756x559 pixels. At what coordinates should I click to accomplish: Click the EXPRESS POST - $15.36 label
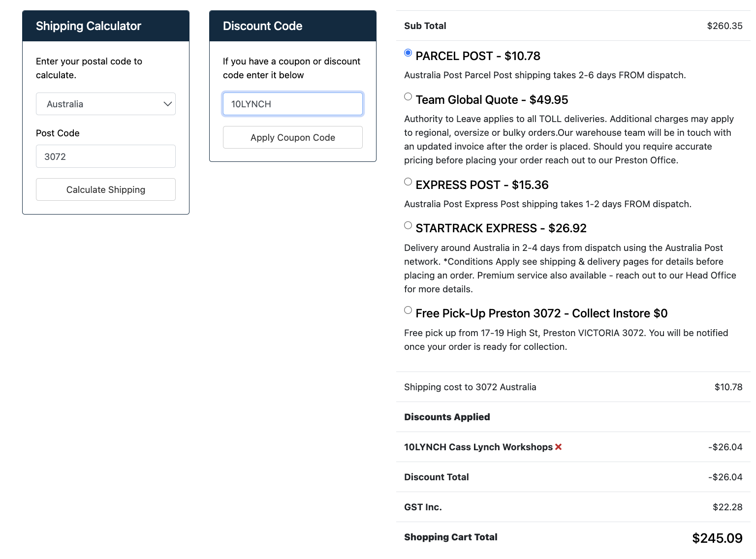click(482, 185)
